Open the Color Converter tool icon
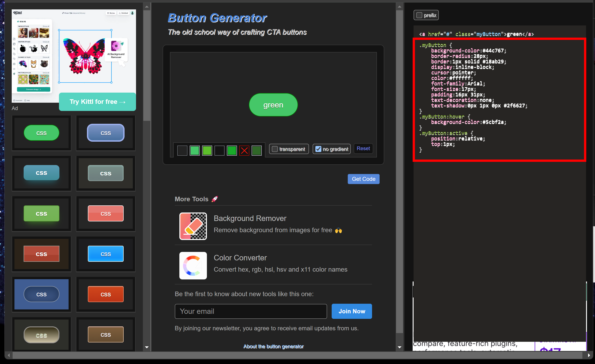The image size is (595, 364). [193, 265]
